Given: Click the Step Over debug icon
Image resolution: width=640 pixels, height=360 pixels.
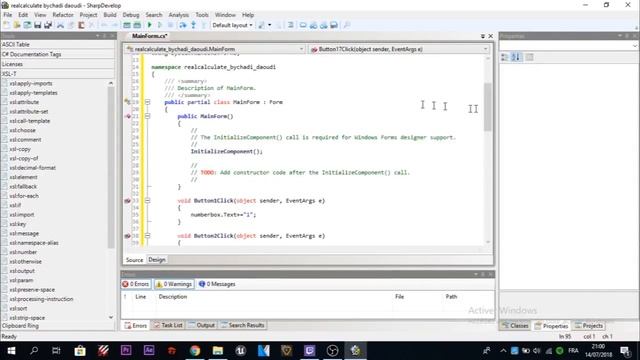Looking at the screenshot, I should pyautogui.click(x=182, y=25).
